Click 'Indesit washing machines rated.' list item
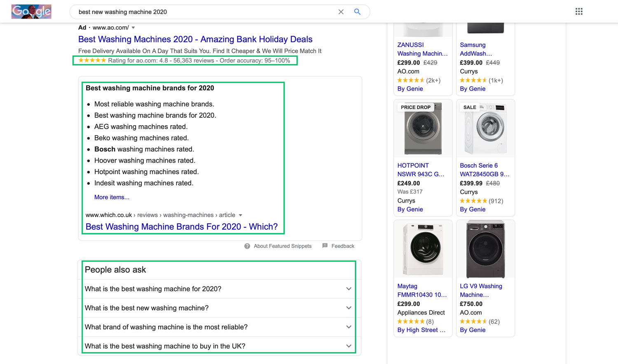 [144, 183]
